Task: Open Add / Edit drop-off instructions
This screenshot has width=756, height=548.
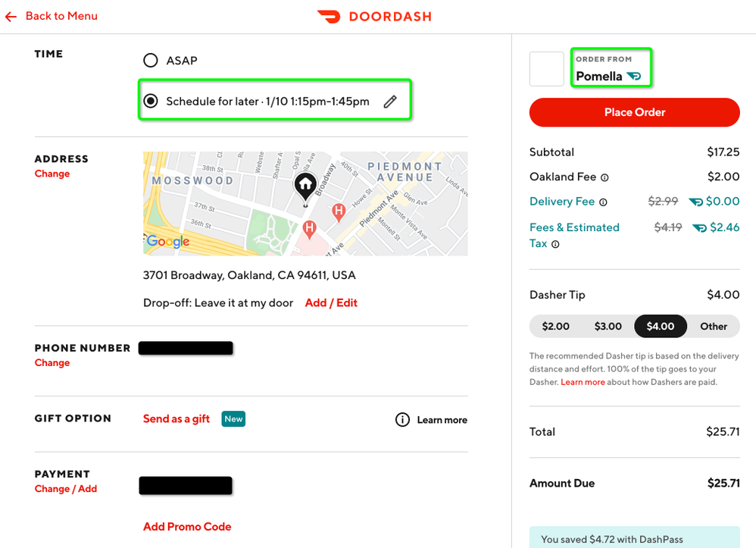Action: [331, 303]
